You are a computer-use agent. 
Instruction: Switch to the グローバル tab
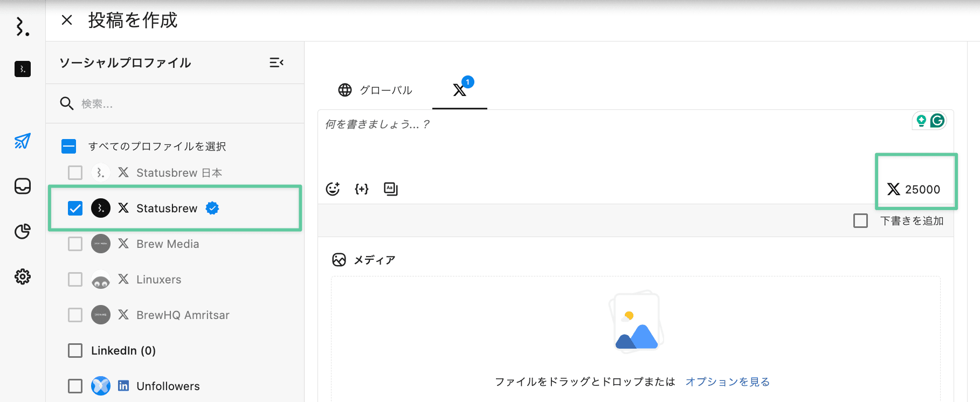[x=375, y=90]
